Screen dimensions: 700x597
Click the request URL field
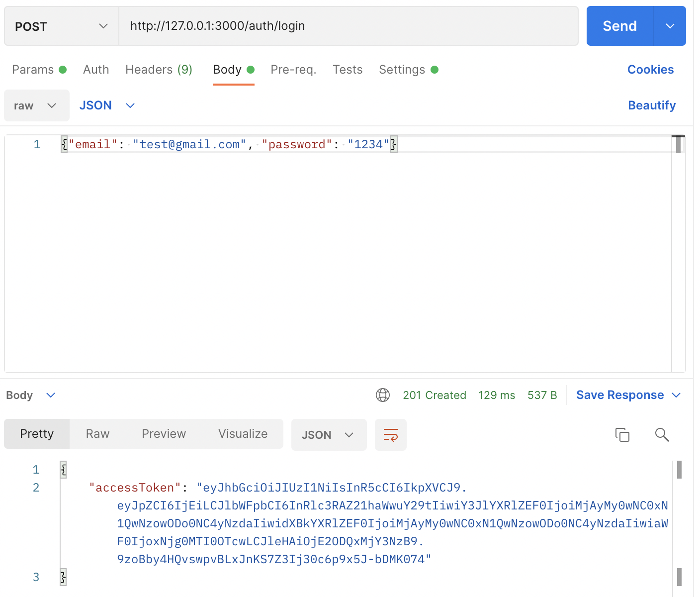(x=349, y=26)
